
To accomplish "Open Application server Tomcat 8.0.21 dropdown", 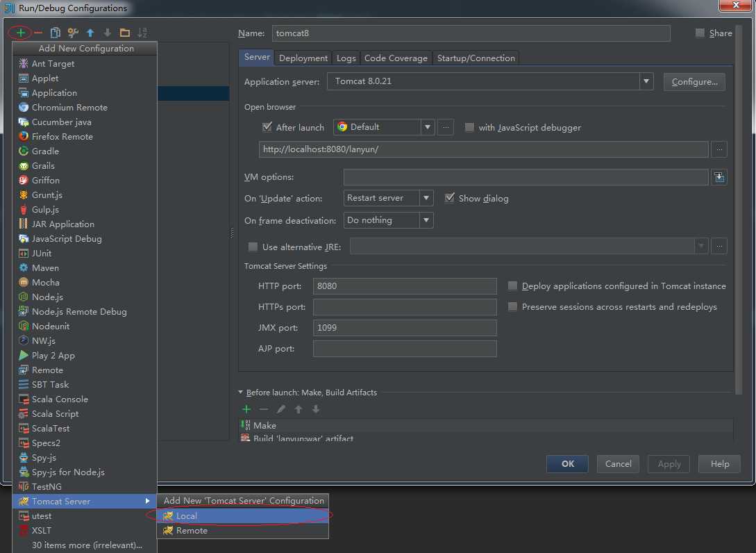I will [646, 81].
